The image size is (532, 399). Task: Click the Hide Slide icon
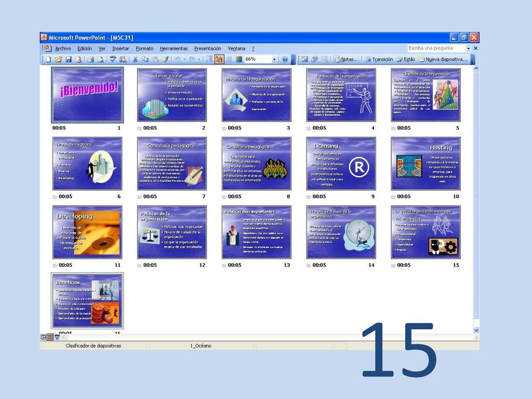[x=304, y=59]
